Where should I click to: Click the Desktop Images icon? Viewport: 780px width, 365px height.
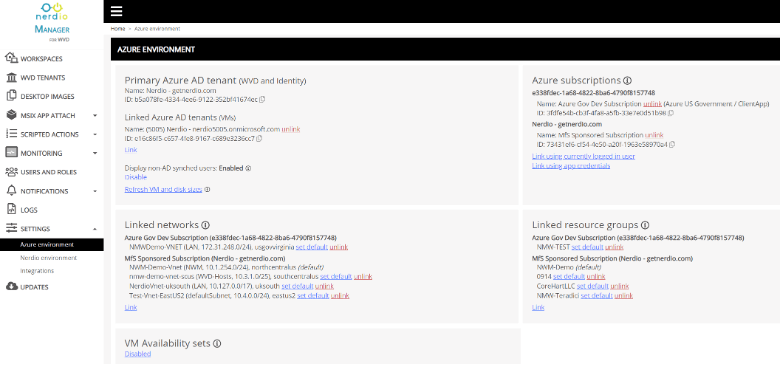click(x=11, y=96)
